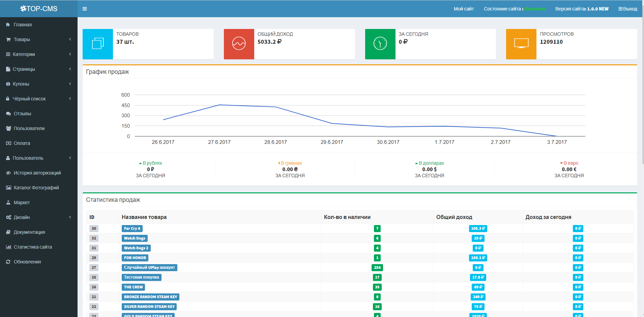Click the gift icon beside Купоны

pyautogui.click(x=8, y=84)
